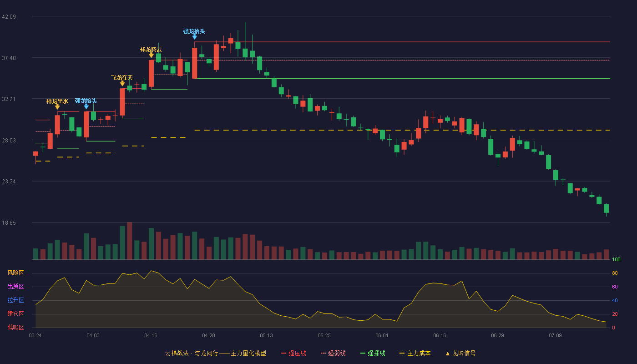Click the 祥龙腾云 signal arrow marker
Viewport: 637px width, 364px height.
coord(152,55)
